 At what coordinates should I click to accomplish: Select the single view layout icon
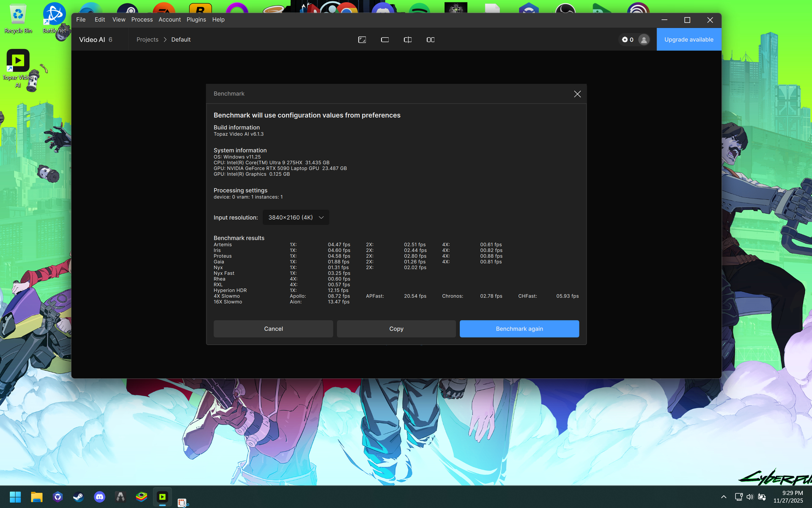pos(385,39)
